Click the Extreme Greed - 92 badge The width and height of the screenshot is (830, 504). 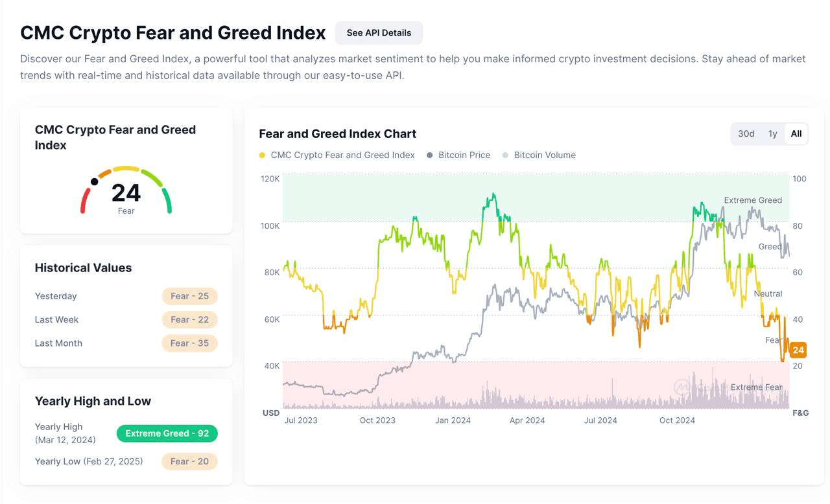click(167, 433)
